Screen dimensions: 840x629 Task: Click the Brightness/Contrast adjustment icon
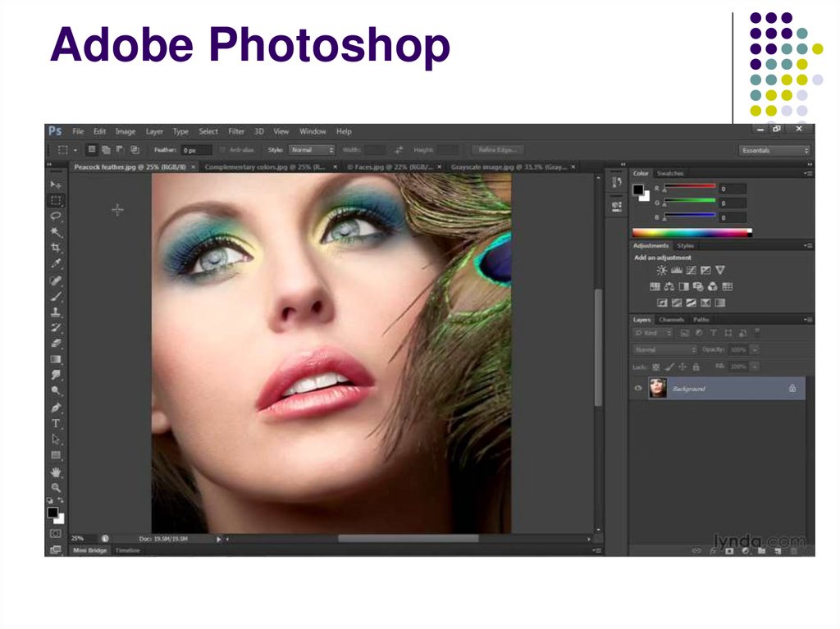click(x=662, y=270)
